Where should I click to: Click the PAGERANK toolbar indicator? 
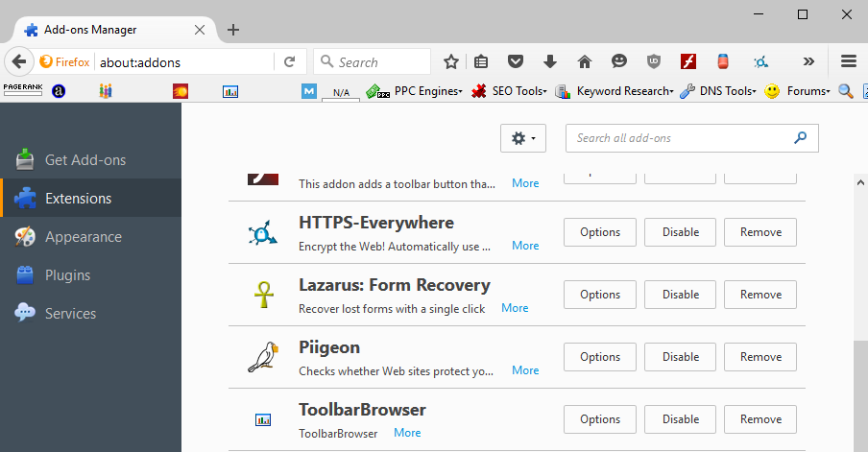23,90
